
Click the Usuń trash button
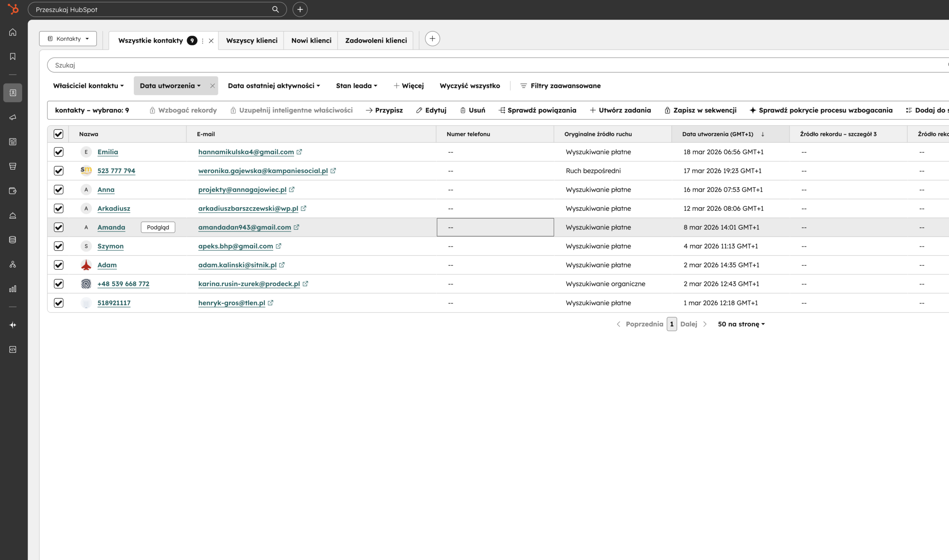pos(473,110)
